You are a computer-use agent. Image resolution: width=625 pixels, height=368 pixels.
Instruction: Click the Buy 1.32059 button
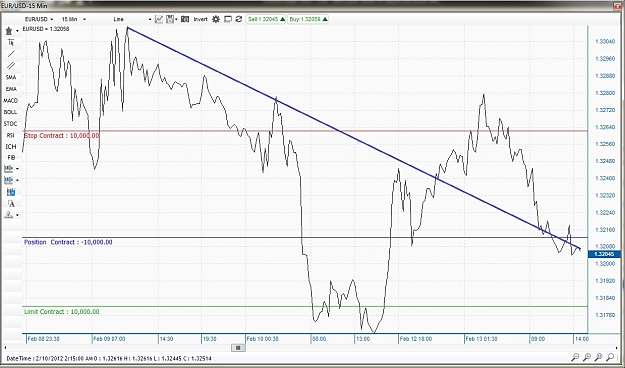308,19
